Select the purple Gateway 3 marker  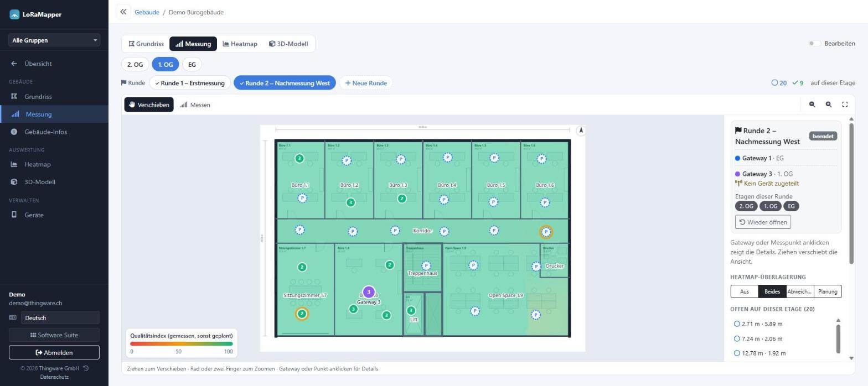tap(369, 292)
